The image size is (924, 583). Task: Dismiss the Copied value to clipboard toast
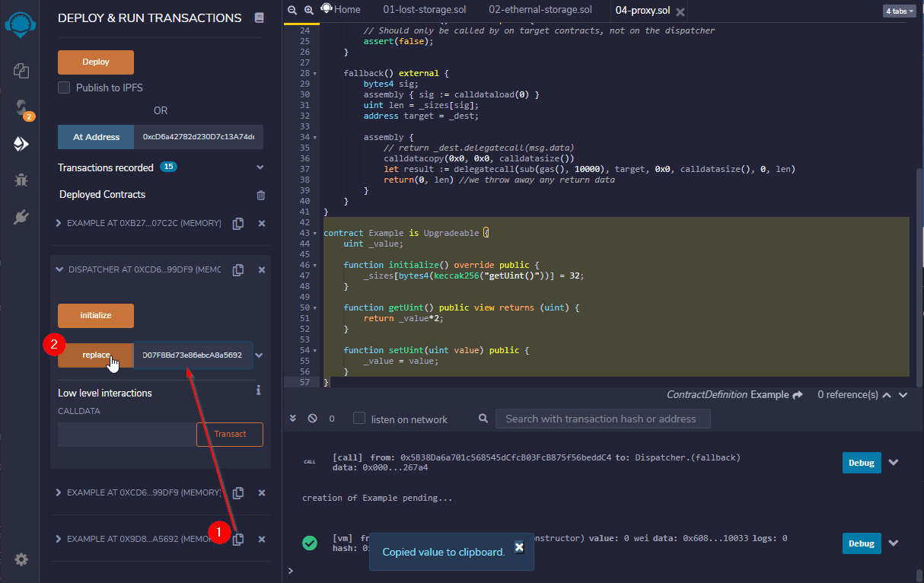coord(519,547)
